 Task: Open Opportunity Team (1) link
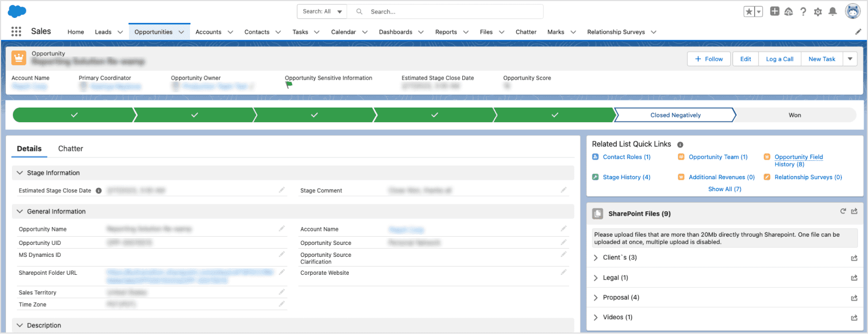718,157
